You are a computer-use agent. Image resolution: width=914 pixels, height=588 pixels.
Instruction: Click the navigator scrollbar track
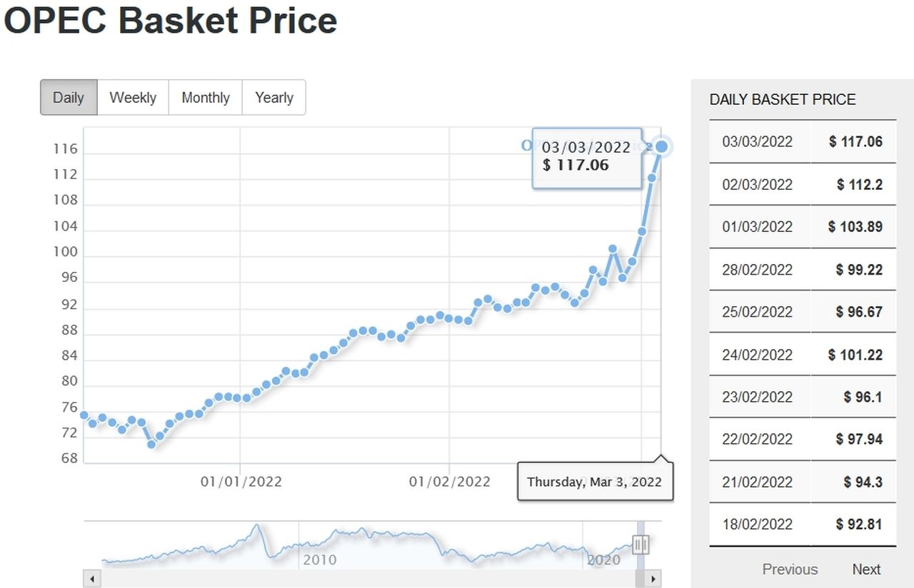(357, 578)
